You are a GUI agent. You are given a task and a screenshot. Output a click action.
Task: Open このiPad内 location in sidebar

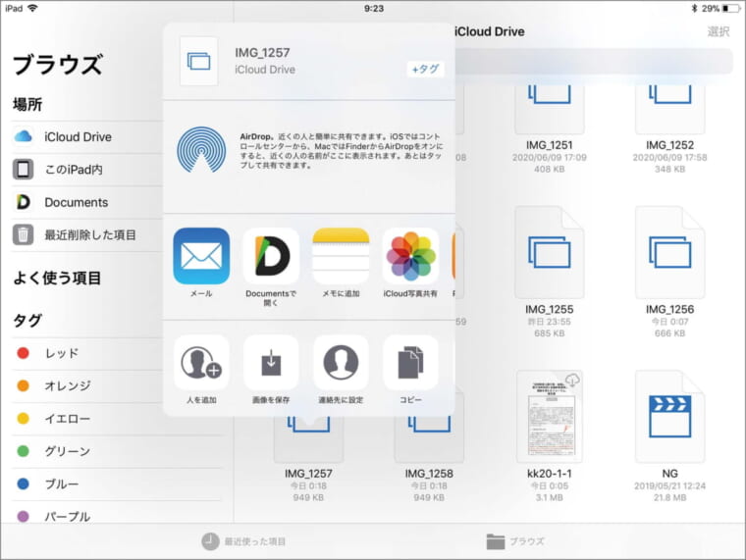click(73, 170)
